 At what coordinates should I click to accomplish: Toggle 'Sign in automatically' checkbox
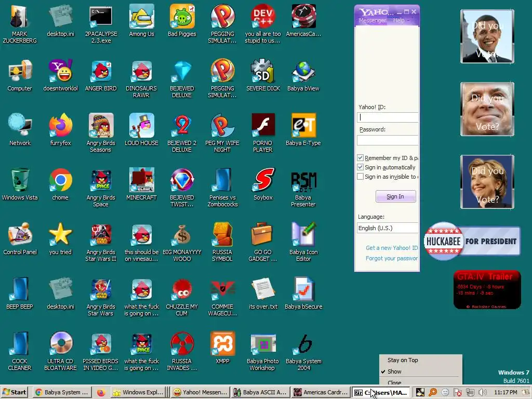(x=361, y=167)
